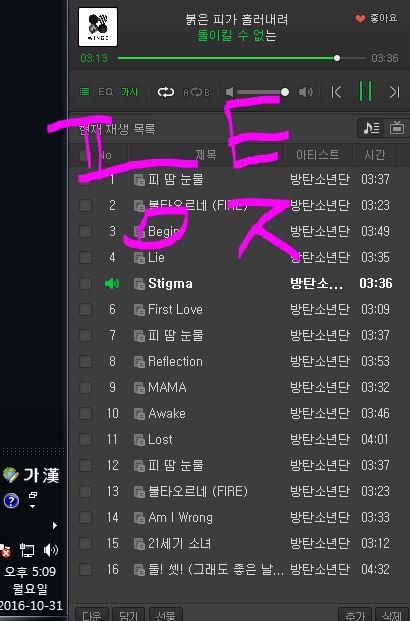This screenshot has width=410, height=621.
Task: Click the system tray volume speaker icon
Action: click(51, 550)
